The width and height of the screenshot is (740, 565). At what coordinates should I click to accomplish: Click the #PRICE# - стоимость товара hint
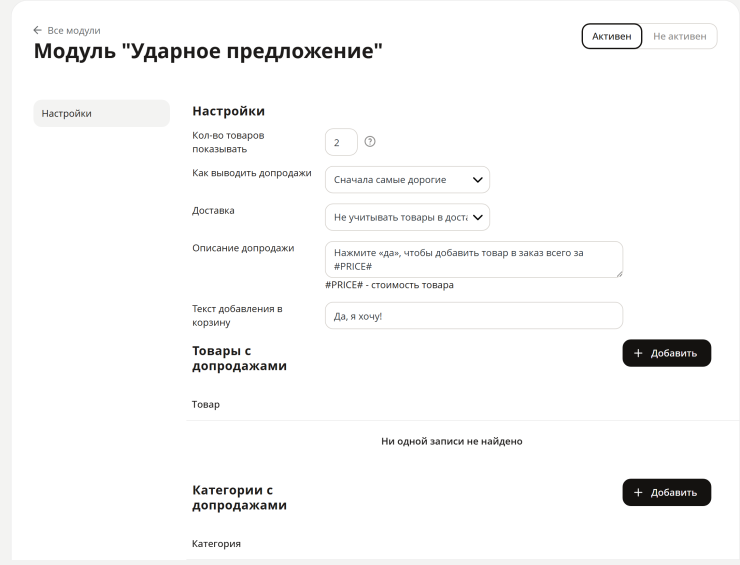pos(389,285)
